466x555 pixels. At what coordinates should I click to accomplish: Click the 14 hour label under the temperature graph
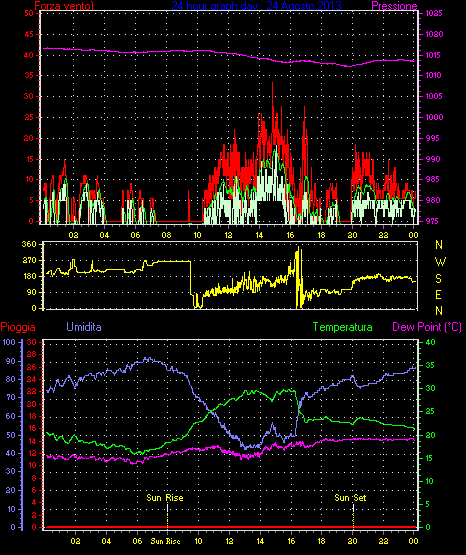[260, 541]
